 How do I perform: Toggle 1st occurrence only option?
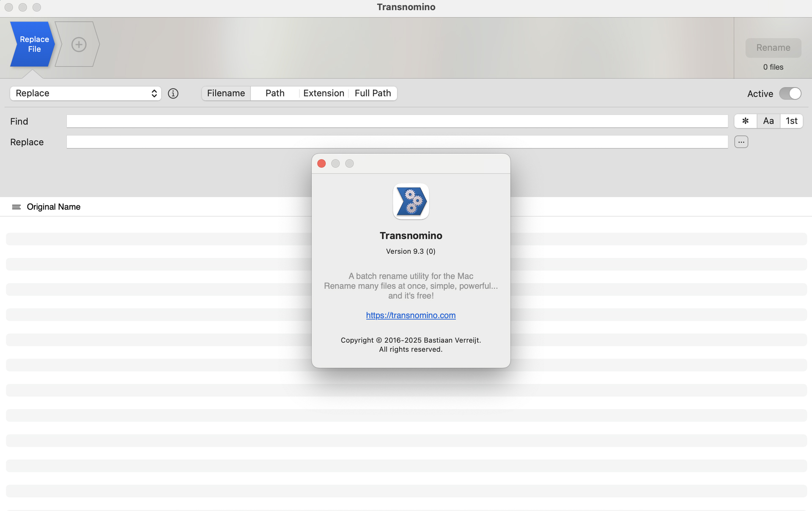[791, 121]
